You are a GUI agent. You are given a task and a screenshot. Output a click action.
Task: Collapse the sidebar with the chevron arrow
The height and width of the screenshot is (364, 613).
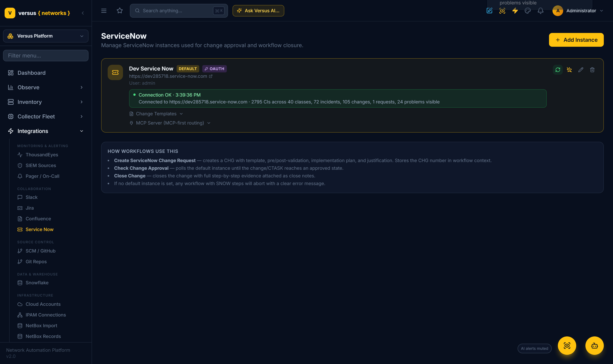pos(83,13)
